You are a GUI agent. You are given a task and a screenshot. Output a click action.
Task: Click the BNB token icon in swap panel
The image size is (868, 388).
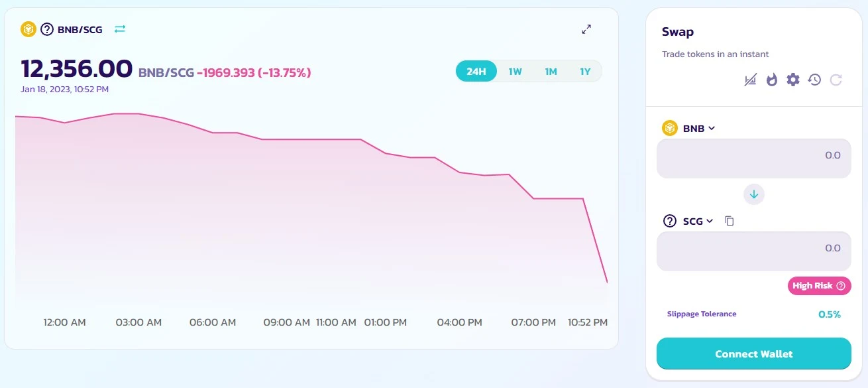[x=670, y=128]
